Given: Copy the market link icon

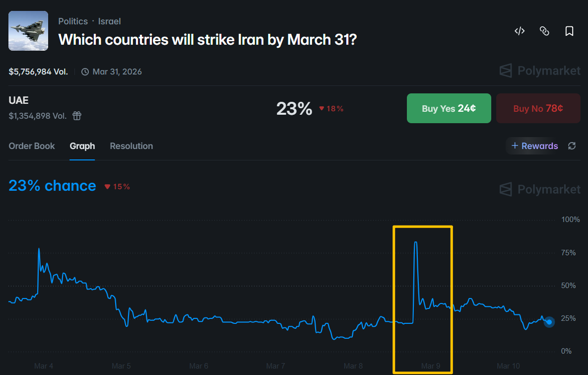Looking at the screenshot, I should pyautogui.click(x=544, y=31).
